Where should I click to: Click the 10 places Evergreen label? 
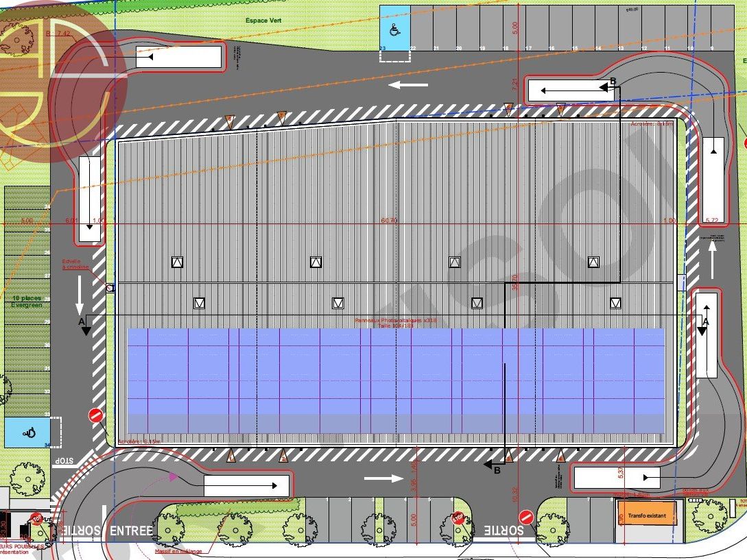click(x=27, y=302)
